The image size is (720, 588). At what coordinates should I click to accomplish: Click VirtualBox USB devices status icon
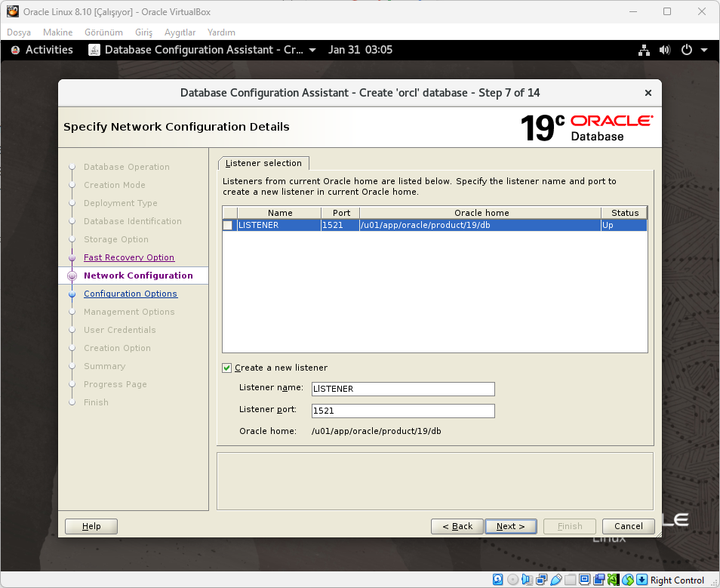coord(555,580)
